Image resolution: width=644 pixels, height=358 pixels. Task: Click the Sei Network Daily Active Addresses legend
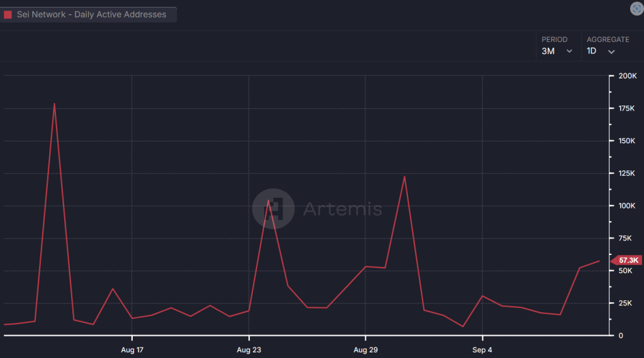[88, 15]
